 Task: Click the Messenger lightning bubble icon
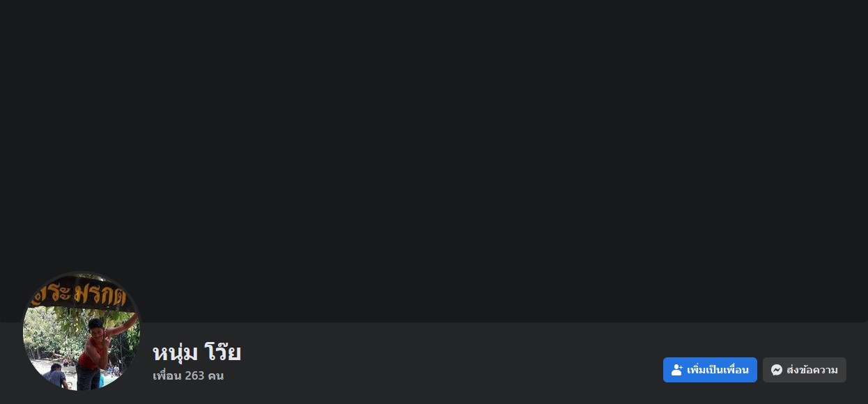777,370
